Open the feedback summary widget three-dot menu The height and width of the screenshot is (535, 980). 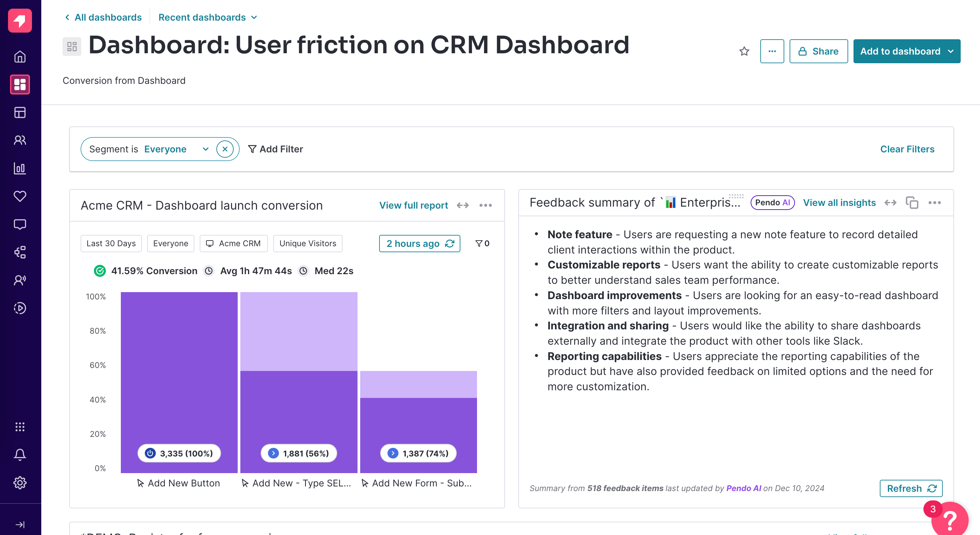click(x=934, y=203)
